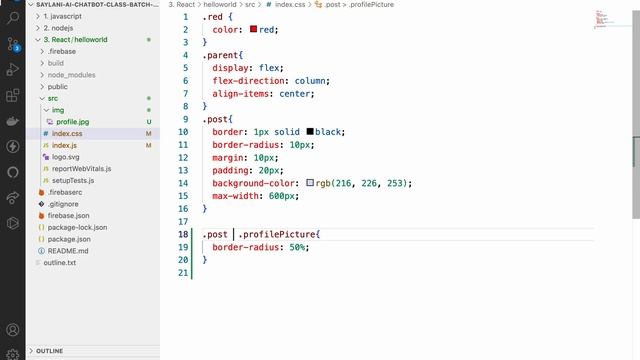Select profile.jpg image file icon
Viewport: 640px width, 360px height.
tap(50, 122)
